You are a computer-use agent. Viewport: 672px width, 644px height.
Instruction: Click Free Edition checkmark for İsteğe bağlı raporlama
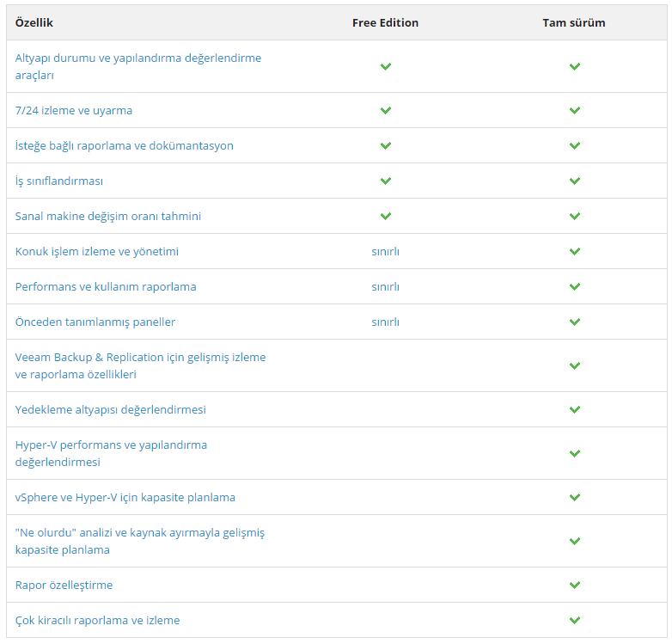385,146
